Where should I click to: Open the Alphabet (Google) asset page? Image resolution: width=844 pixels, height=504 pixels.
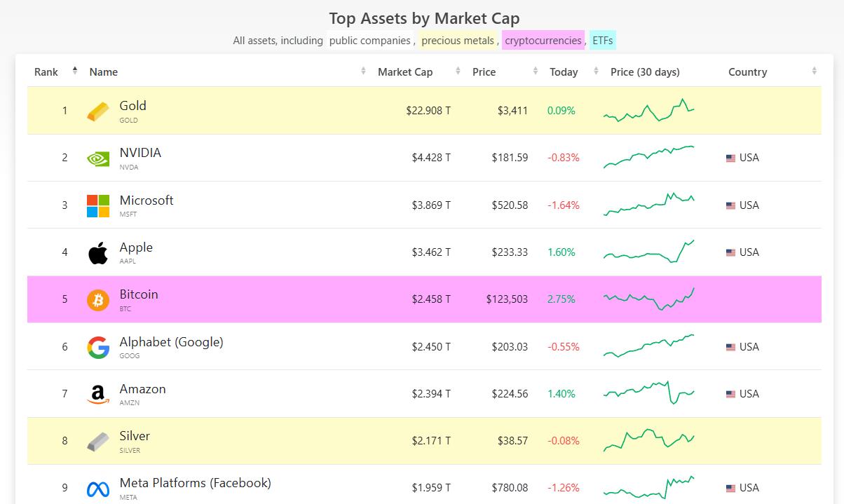click(x=171, y=342)
